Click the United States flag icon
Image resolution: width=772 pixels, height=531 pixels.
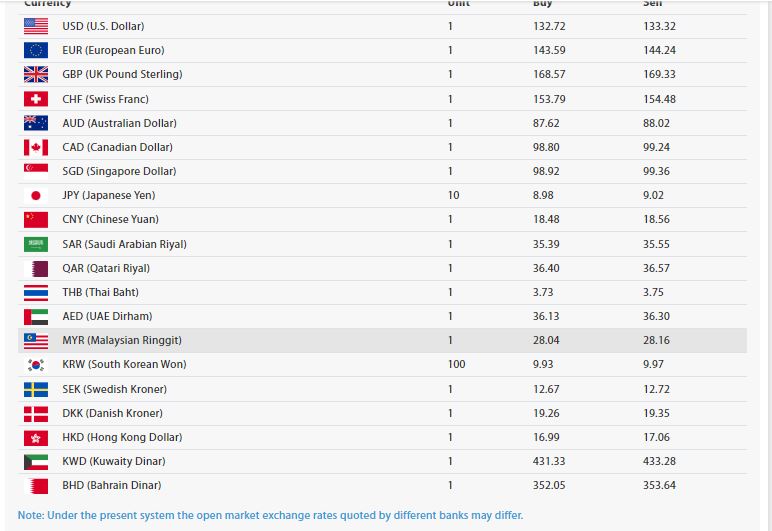[x=36, y=26]
